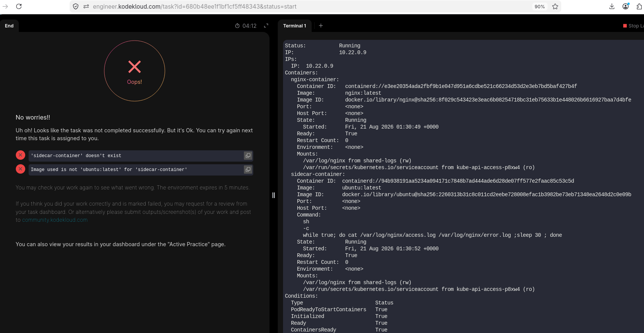Click the "IPs:" label in the terminal
644x333 pixels.
point(291,59)
